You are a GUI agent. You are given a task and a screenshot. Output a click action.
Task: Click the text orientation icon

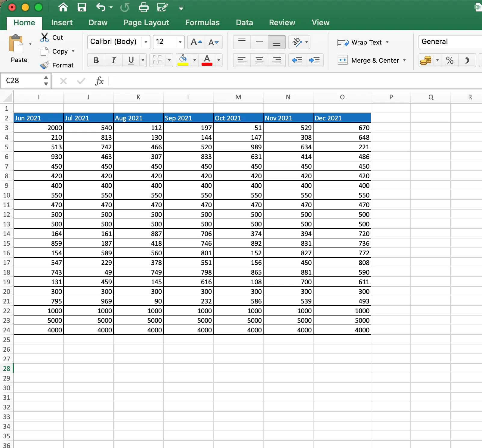coord(297,42)
